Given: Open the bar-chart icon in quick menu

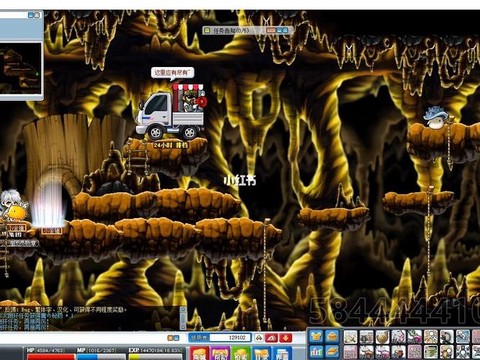Looking at the screenshot, I should [316, 352].
